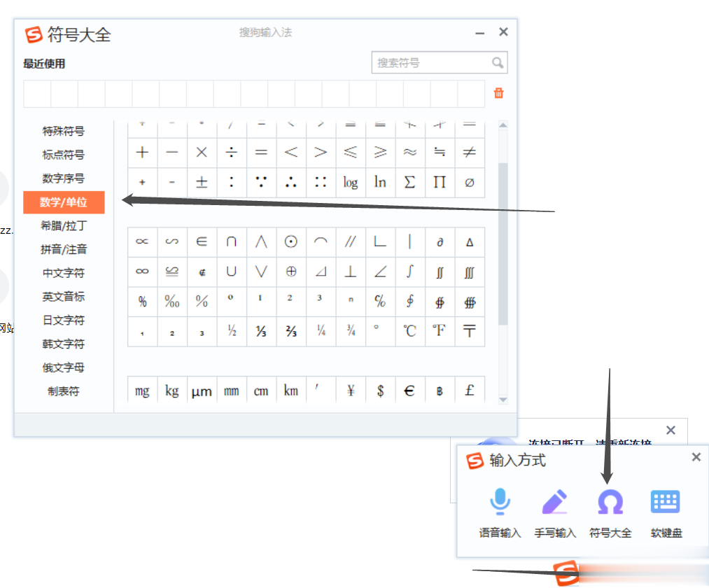Image resolution: width=709 pixels, height=588 pixels.
Task: Clear recently used symbols with trash icon
Action: coord(499,93)
